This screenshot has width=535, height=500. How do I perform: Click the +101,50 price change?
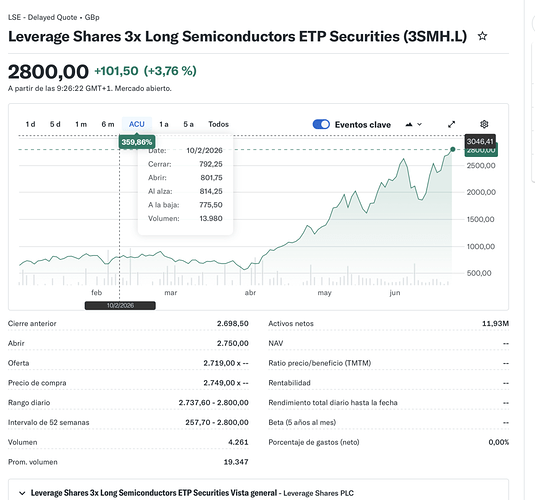pyautogui.click(x=116, y=71)
